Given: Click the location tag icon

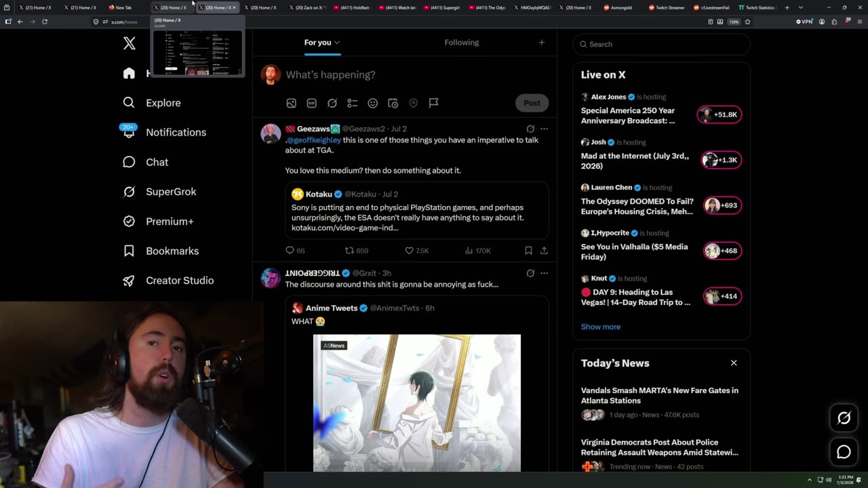Looking at the screenshot, I should click(413, 103).
